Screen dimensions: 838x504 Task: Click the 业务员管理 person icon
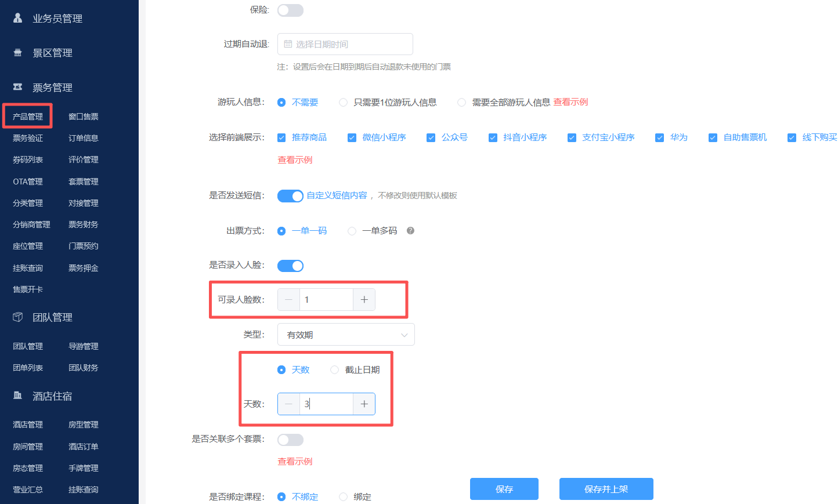(x=16, y=17)
